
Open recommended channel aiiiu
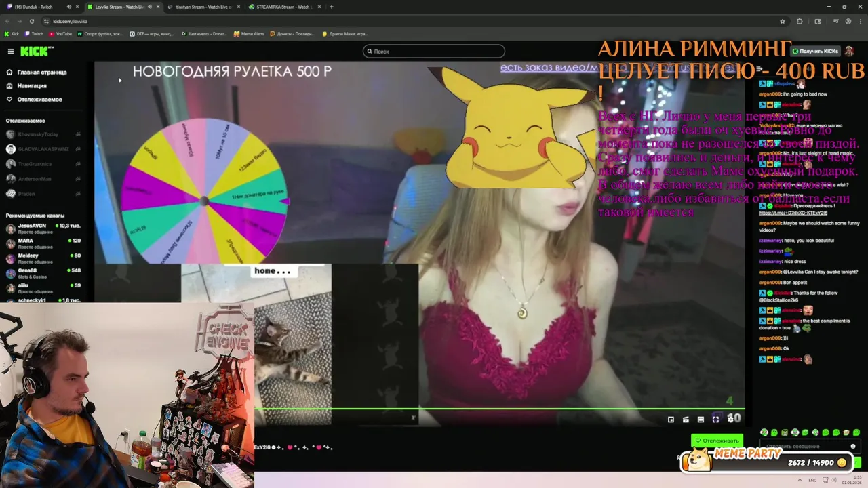(43, 288)
